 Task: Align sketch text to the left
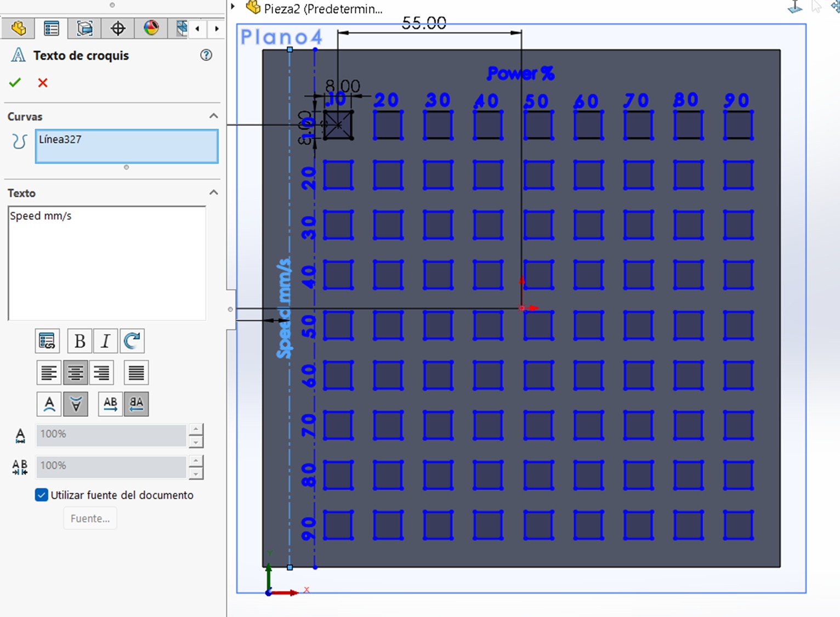pos(49,373)
